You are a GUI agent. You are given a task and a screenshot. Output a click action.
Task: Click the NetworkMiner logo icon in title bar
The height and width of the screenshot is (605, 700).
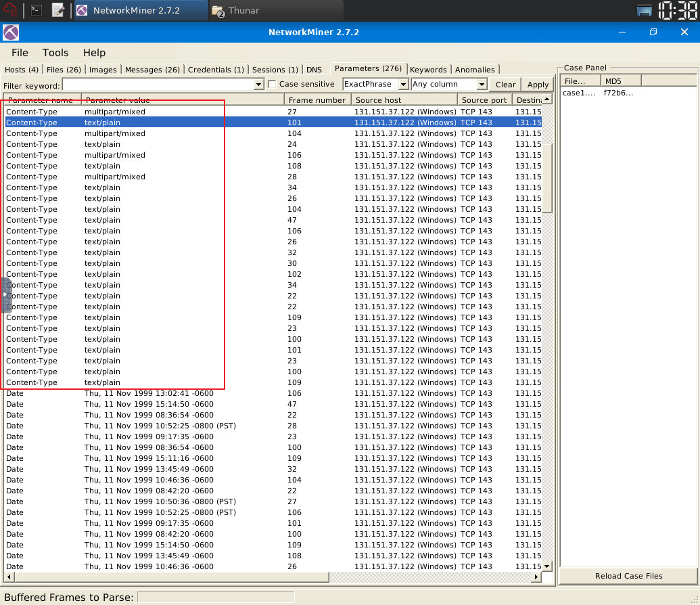(x=11, y=32)
